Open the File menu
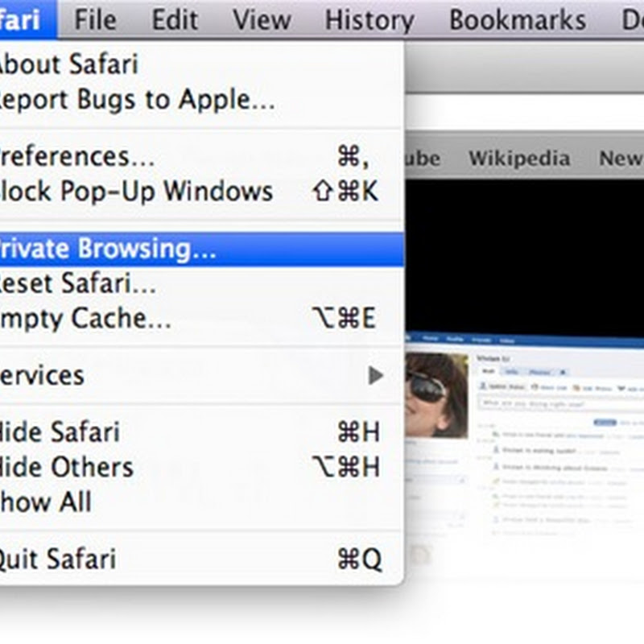Image resolution: width=644 pixels, height=644 pixels. click(95, 19)
